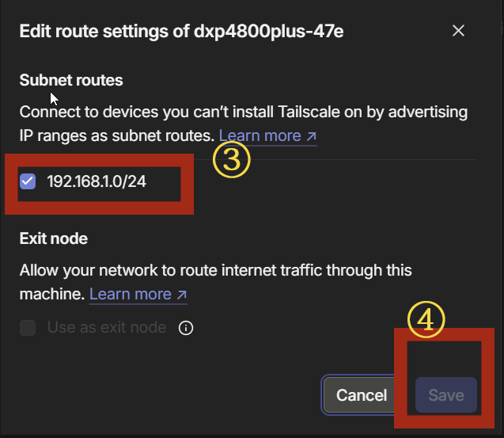Click the 192.168.1.0/24 route label

[x=97, y=181]
